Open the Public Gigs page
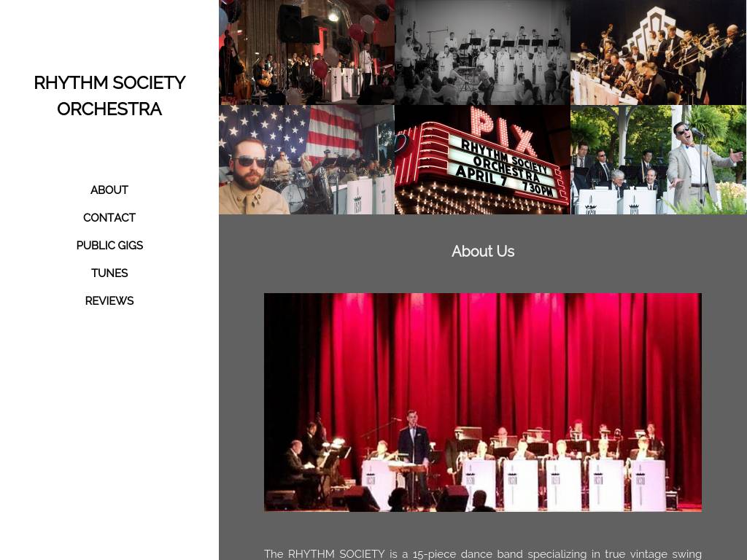 [x=109, y=245]
